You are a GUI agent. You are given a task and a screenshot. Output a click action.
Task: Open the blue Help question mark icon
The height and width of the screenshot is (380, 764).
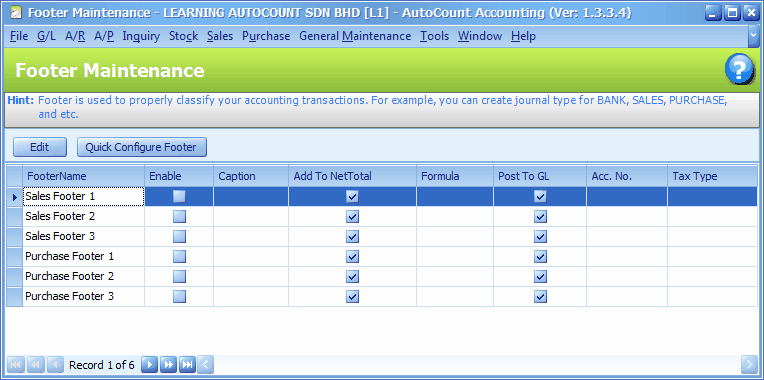tap(739, 70)
